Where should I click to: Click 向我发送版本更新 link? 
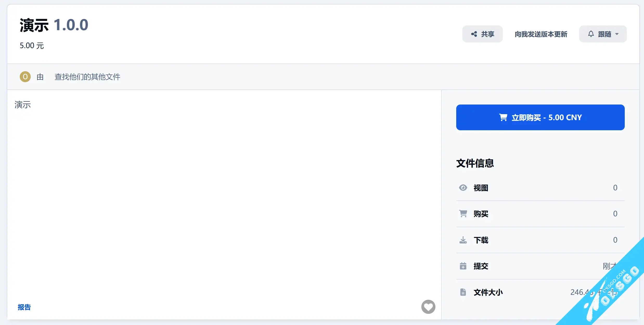[541, 34]
